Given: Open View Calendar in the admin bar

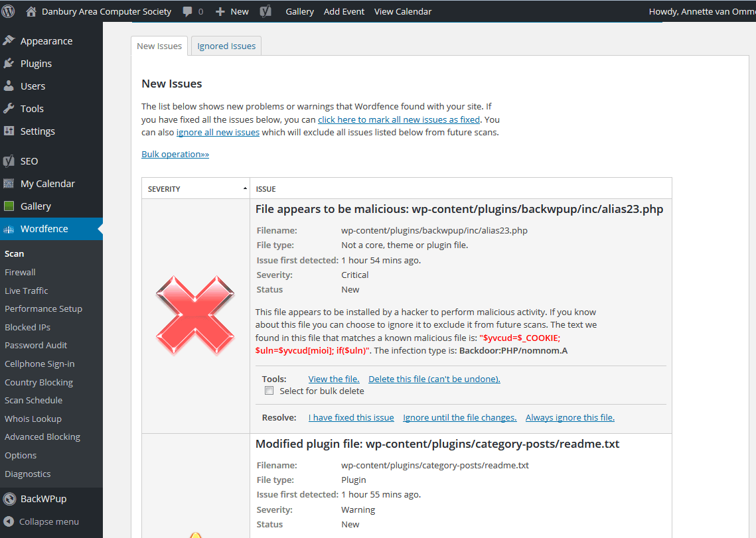Looking at the screenshot, I should (x=403, y=11).
